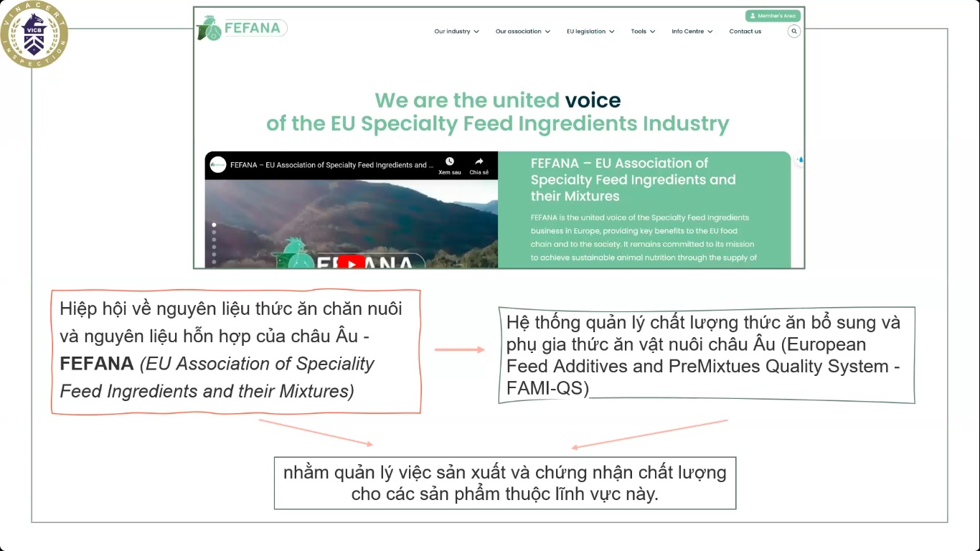980x551 pixels.
Task: Click the Chia sẻ share arrow icon
Action: coord(479,161)
